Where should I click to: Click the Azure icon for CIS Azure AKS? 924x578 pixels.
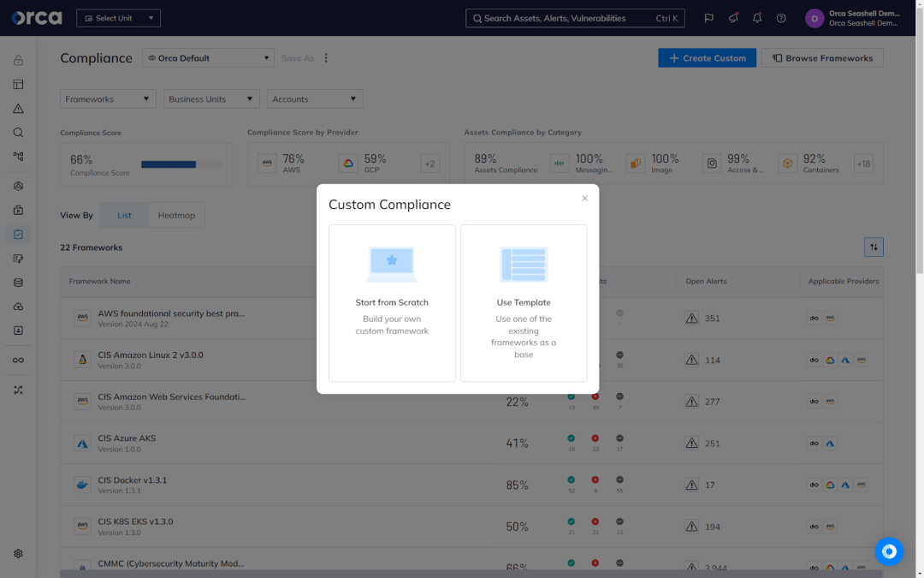coord(82,444)
